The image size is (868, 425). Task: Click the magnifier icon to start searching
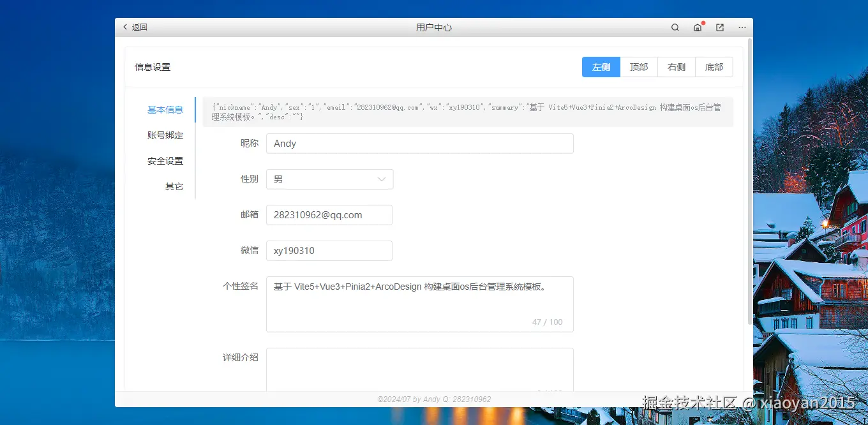[675, 27]
